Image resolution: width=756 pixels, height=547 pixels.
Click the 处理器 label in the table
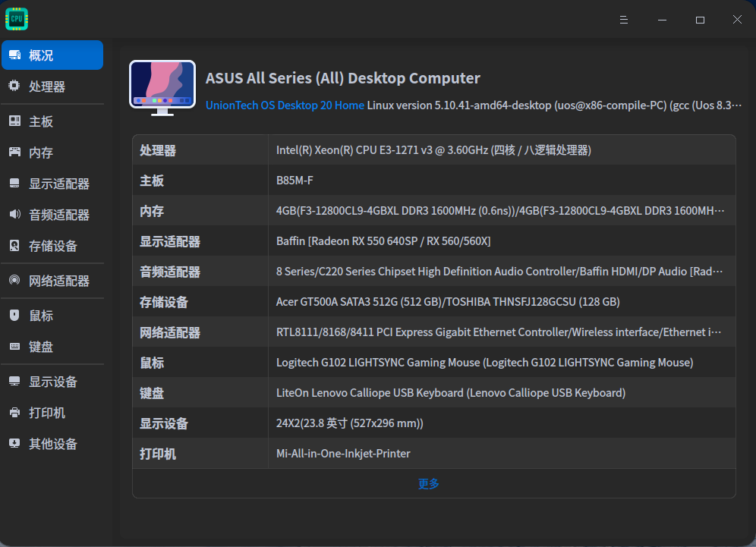point(158,150)
